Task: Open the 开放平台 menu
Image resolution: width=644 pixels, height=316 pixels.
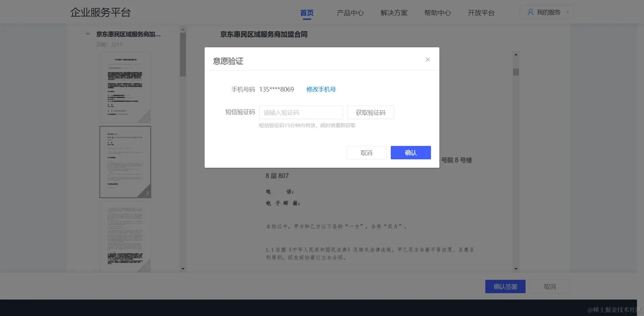Action: click(481, 13)
